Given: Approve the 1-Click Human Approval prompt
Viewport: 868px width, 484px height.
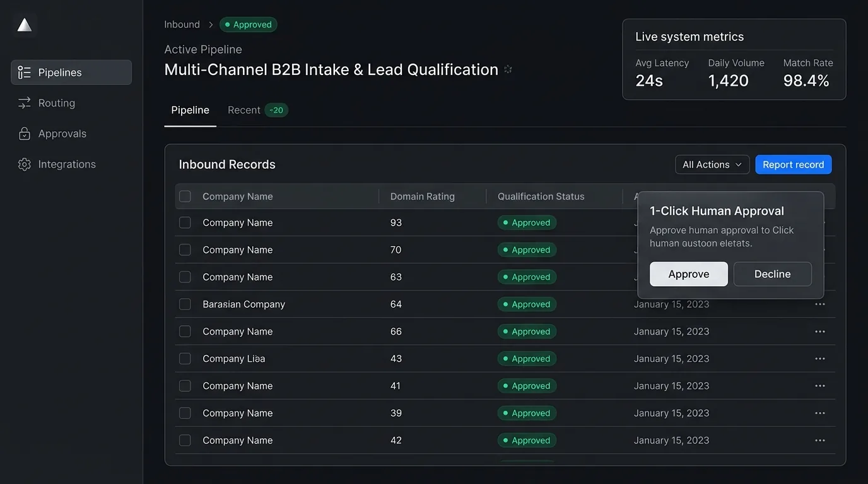Looking at the screenshot, I should [x=689, y=274].
